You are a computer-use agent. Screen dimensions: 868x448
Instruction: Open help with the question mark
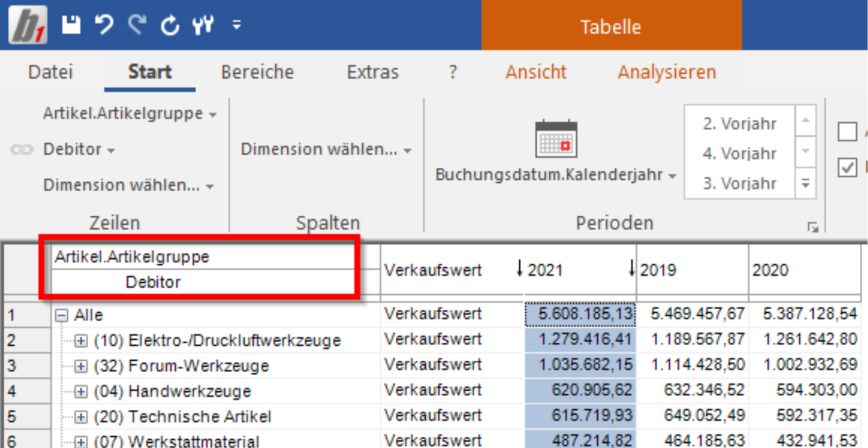(453, 72)
